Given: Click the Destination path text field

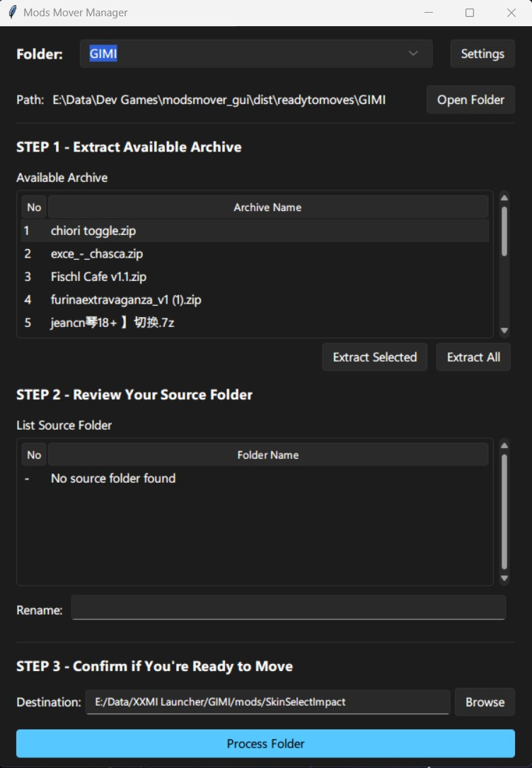Looking at the screenshot, I should point(267,702).
